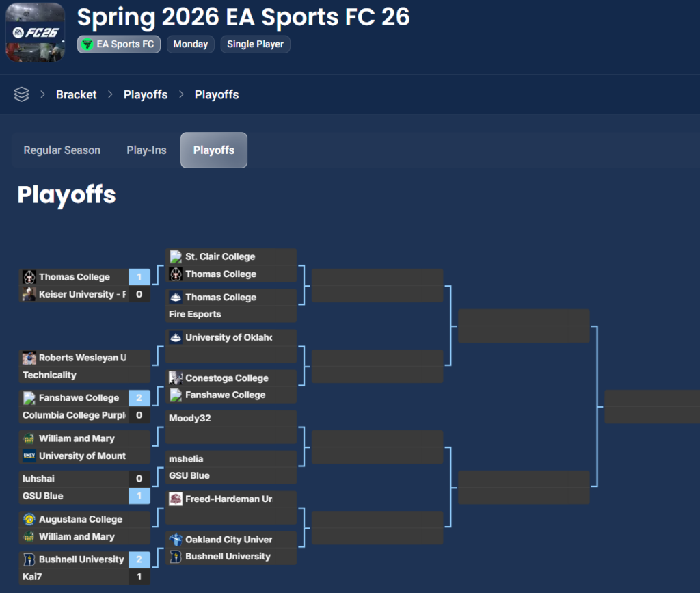Click University of Oklahoma team logo
Image resolution: width=700 pixels, height=593 pixels.
[176, 337]
